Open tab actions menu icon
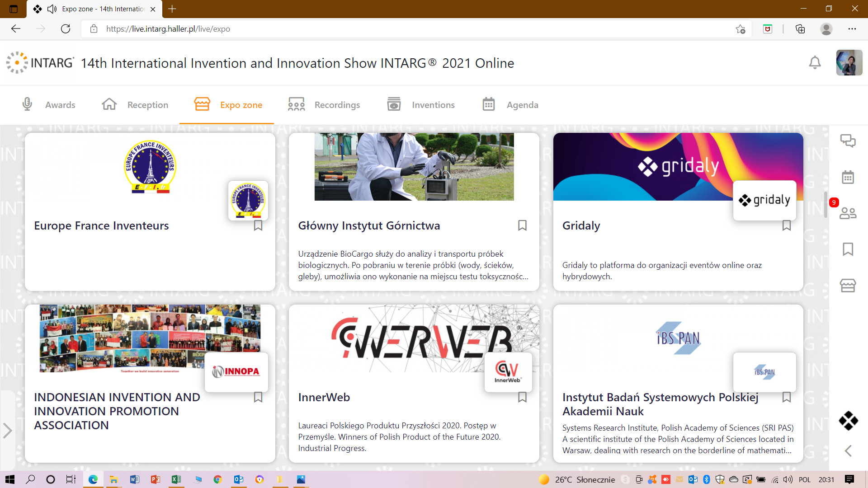868x488 pixels. point(14,9)
